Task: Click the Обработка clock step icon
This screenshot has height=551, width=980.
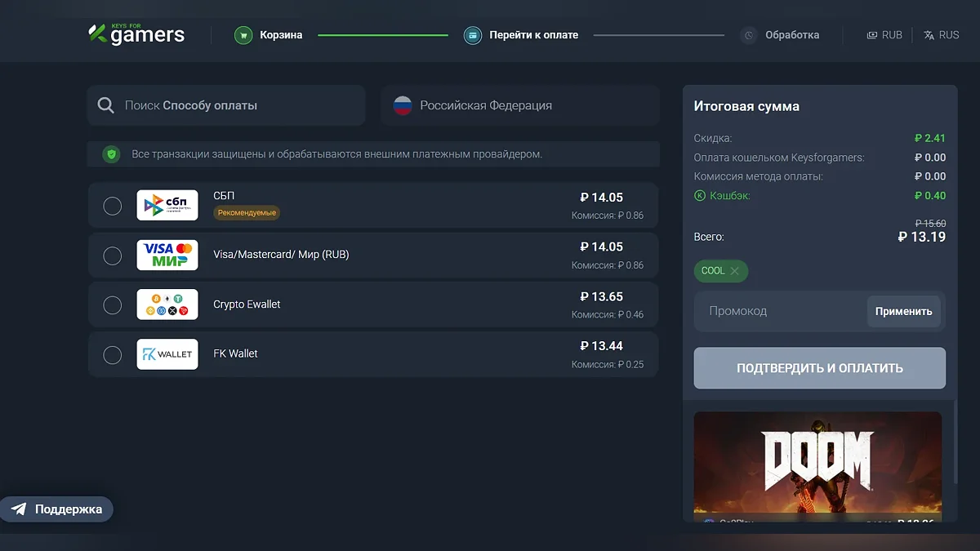Action: pos(749,35)
